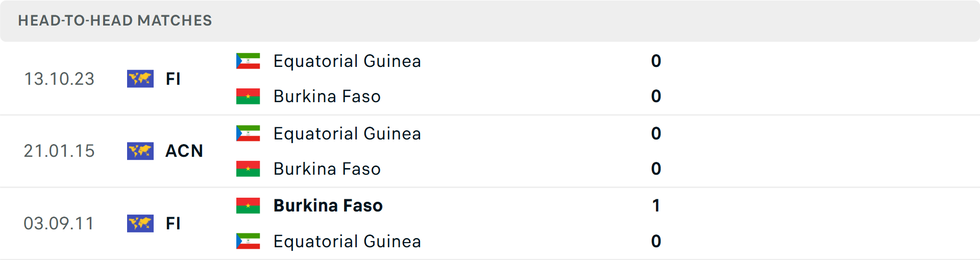
Task: Open the 21.01.15 match date
Action: [59, 151]
